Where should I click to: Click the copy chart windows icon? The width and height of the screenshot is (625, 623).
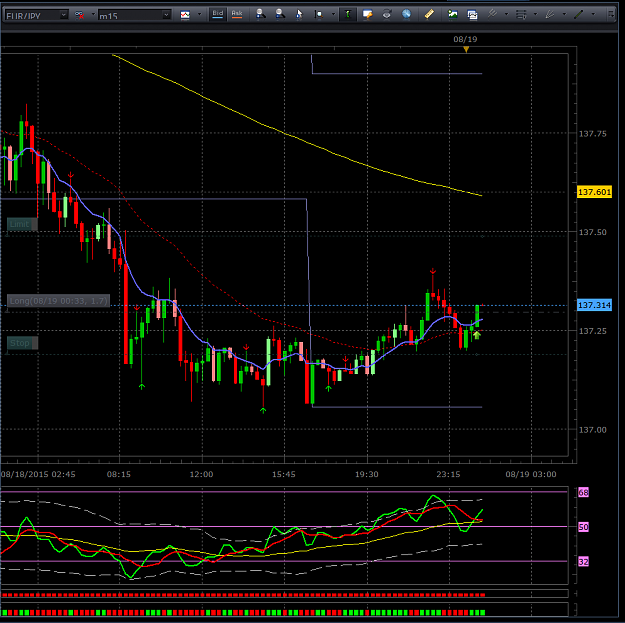coord(472,15)
